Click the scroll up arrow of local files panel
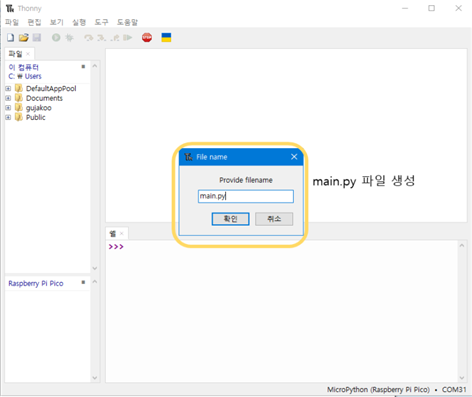 (95, 66)
